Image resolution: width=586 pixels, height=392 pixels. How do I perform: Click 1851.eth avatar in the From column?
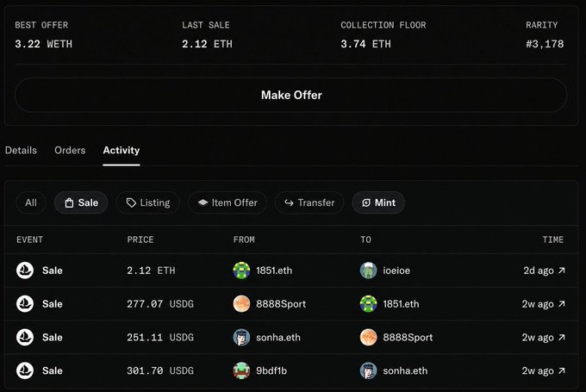tap(241, 271)
